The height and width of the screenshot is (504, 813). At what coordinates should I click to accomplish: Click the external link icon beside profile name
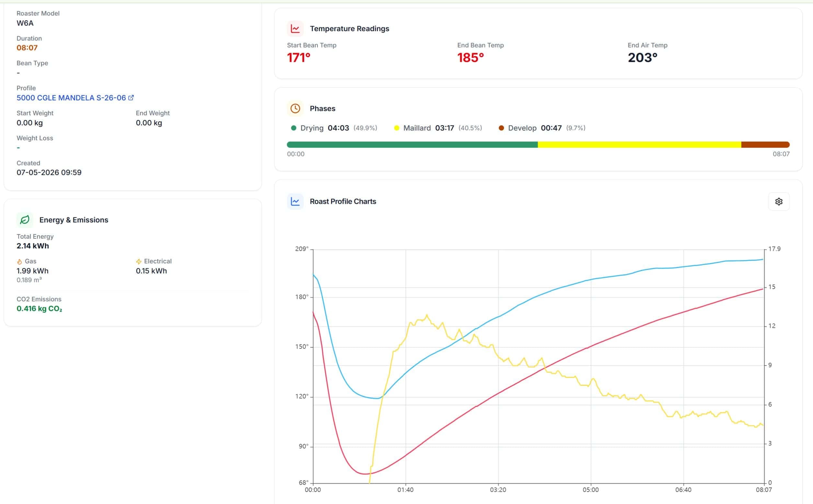click(x=131, y=98)
